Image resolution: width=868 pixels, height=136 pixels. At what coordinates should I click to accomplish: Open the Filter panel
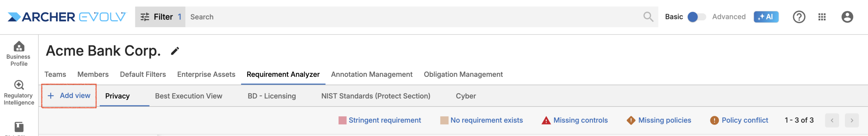[160, 17]
